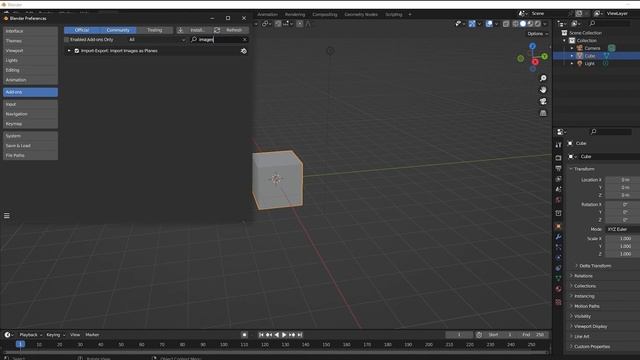Open the Object Data properties tab icon

[x=558, y=278]
